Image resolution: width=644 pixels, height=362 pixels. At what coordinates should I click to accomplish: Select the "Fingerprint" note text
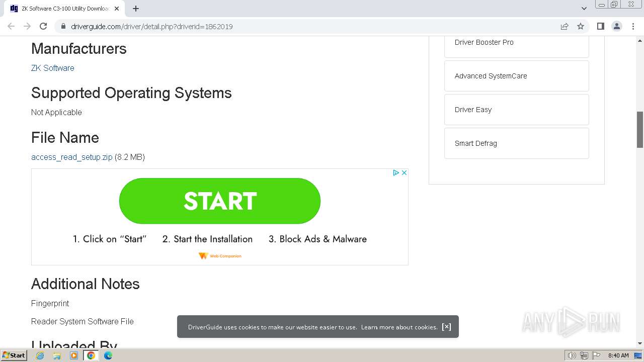click(x=50, y=303)
